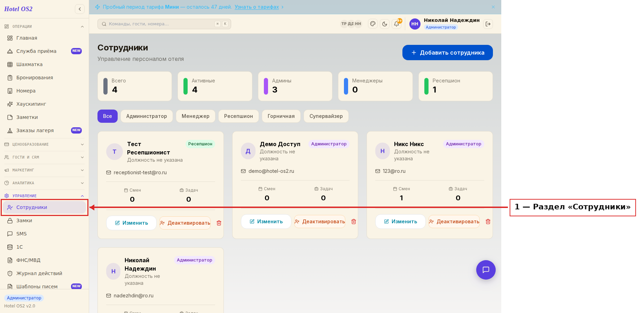The width and height of the screenshot is (644, 313).
Task: Select the Горничная filter tab
Action: coord(281,116)
